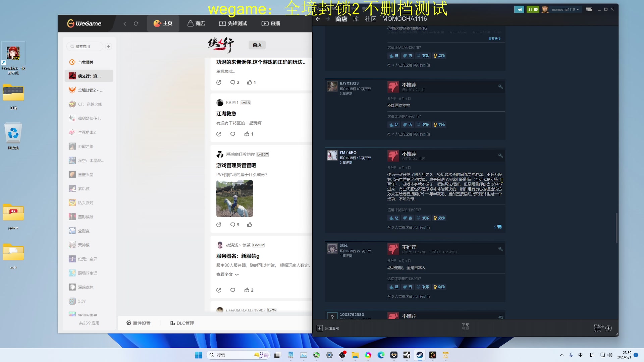Switch to the 先锋测试 tab
644x362 pixels.
point(233,23)
